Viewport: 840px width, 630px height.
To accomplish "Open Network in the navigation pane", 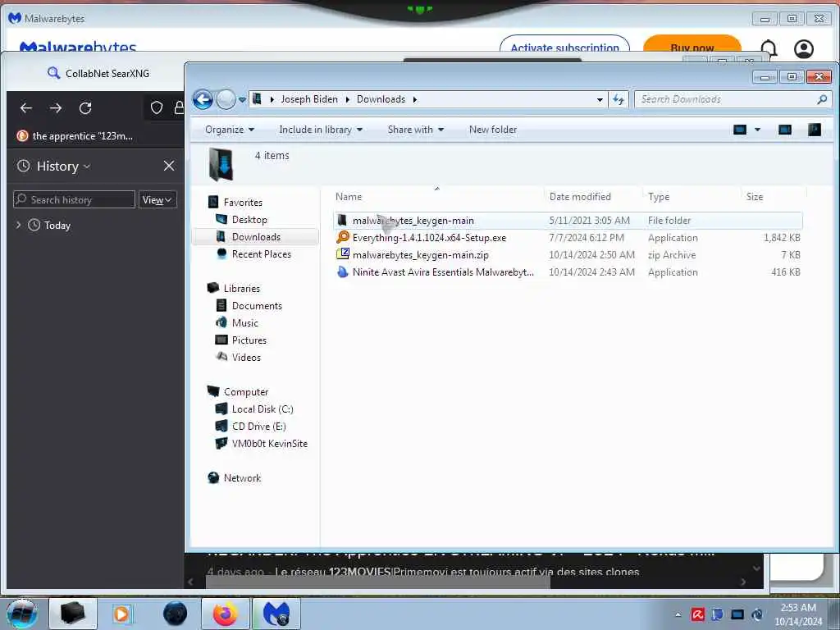I will 242,478.
